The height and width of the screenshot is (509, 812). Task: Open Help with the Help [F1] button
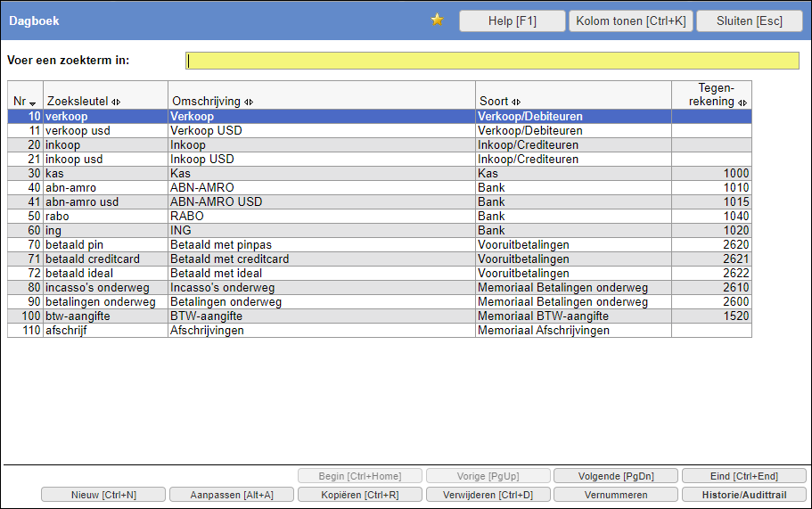513,21
